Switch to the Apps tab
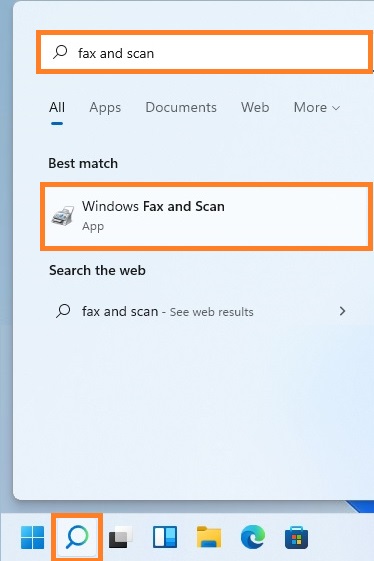Viewport: 374px width, 561px height. (105, 108)
